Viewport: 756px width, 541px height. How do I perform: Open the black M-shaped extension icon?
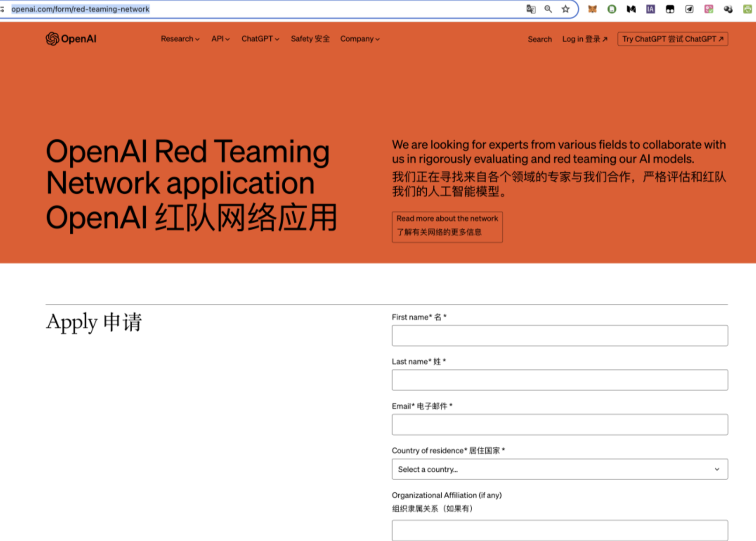click(x=631, y=9)
